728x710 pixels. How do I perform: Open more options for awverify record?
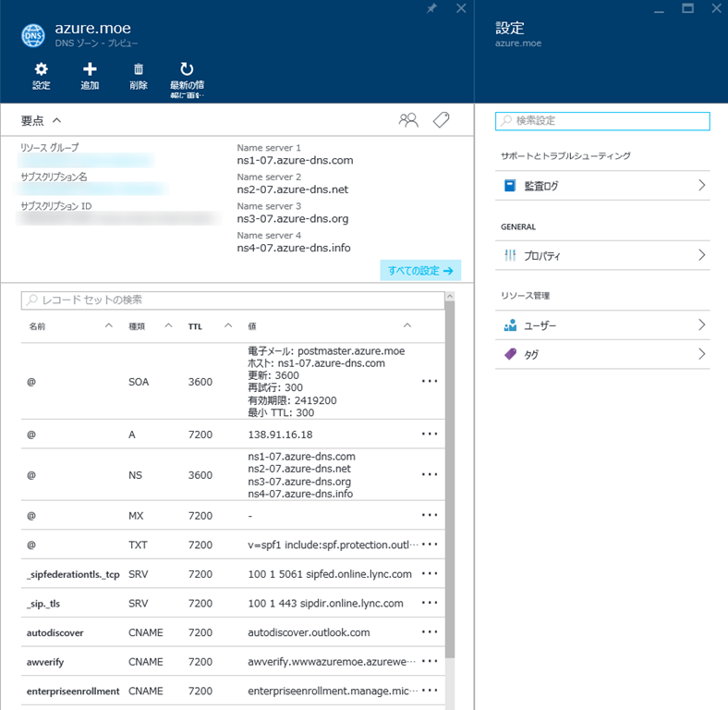[430, 661]
